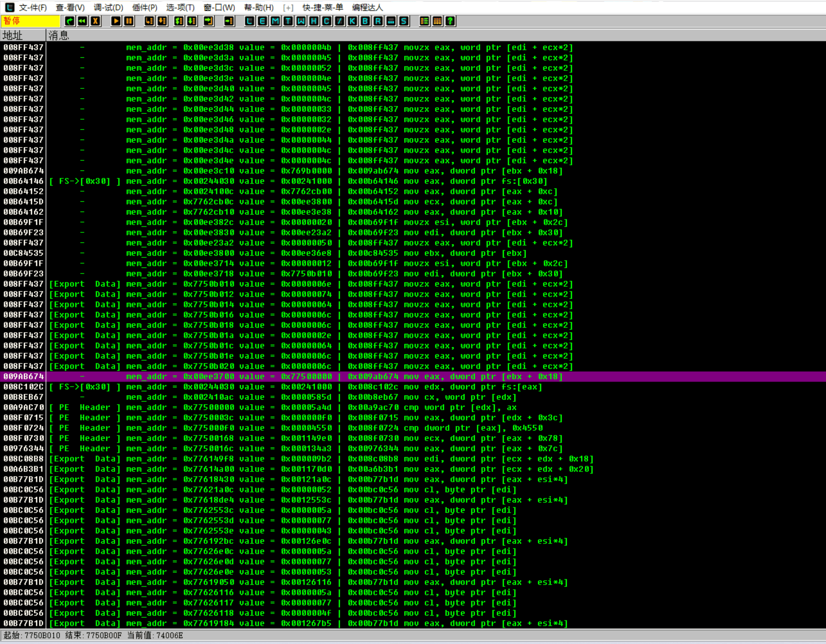
Task: Click the [+] menu item
Action: 288,7
